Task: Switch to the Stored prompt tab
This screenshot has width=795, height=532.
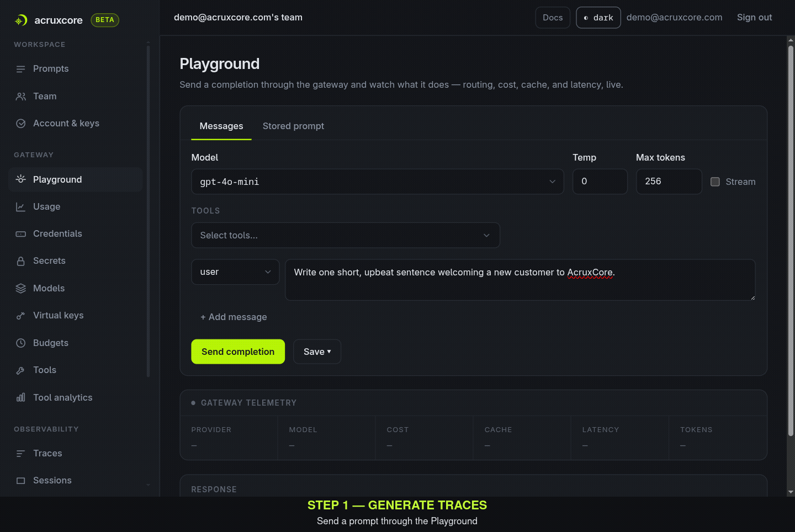Action: tap(293, 126)
